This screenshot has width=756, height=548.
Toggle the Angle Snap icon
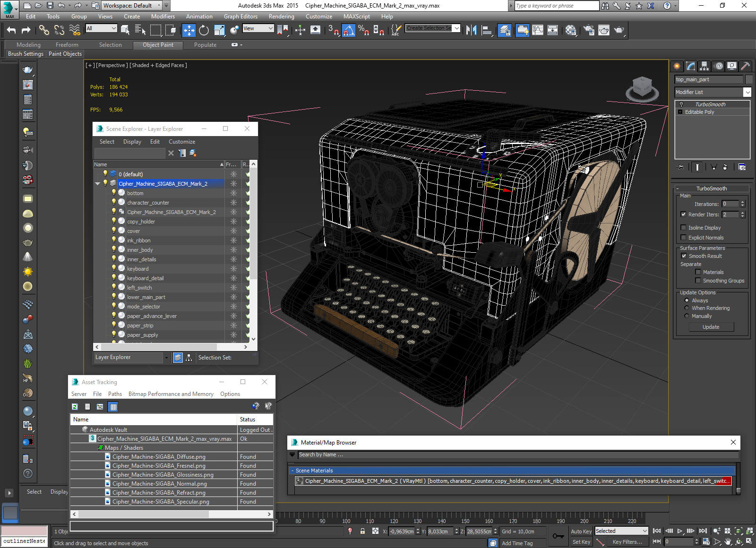tap(349, 30)
